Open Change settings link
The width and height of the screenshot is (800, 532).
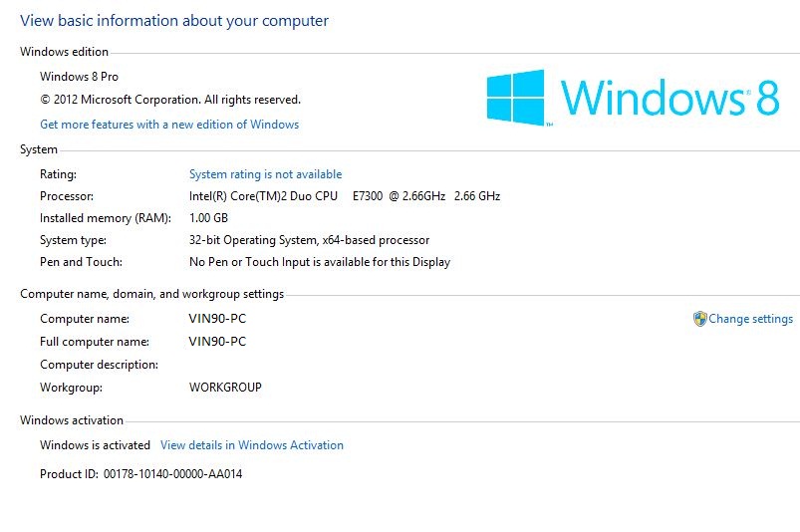(750, 319)
